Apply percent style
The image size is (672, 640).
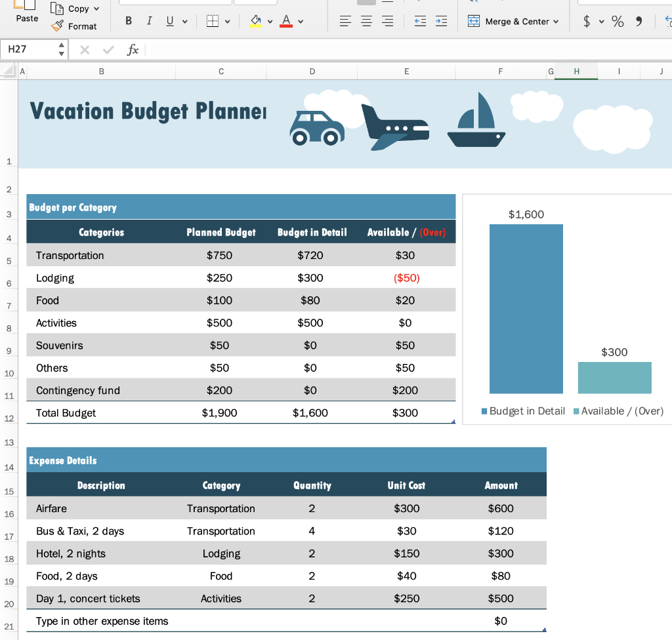(618, 21)
